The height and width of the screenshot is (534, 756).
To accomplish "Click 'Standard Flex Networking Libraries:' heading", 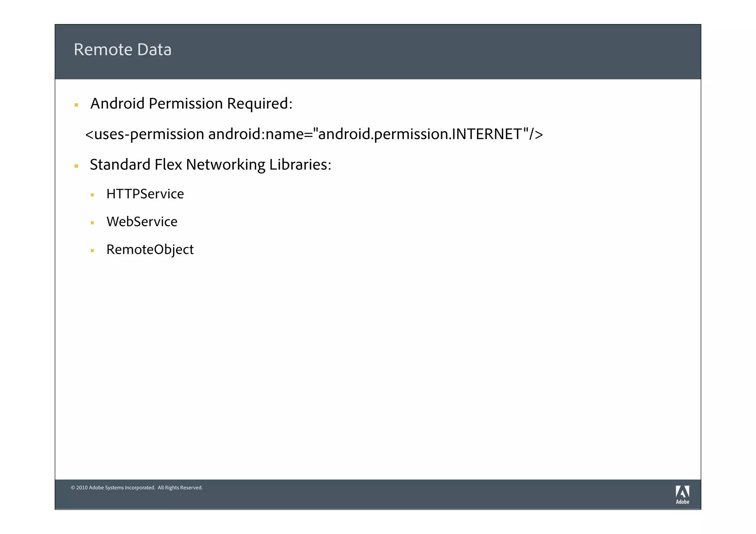I will click(x=210, y=165).
